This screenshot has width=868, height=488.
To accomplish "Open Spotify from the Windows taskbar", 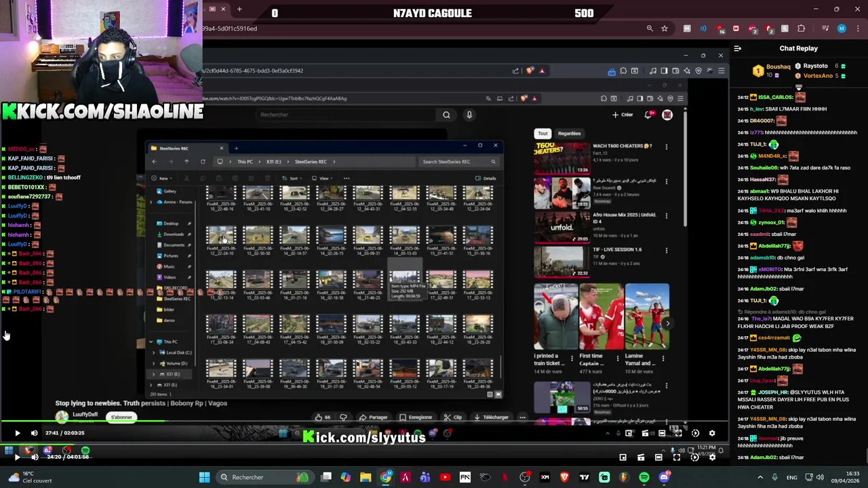I will click(x=644, y=477).
